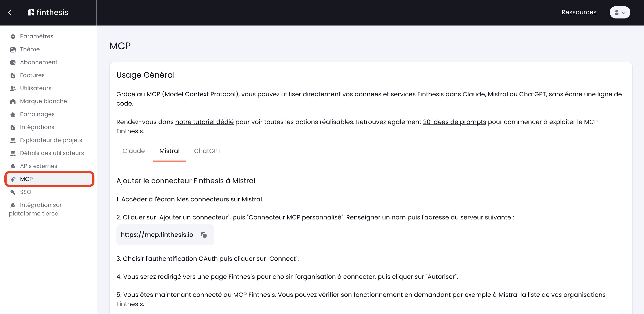Click the back arrow in the header
This screenshot has width=644, height=314.
pos(10,12)
